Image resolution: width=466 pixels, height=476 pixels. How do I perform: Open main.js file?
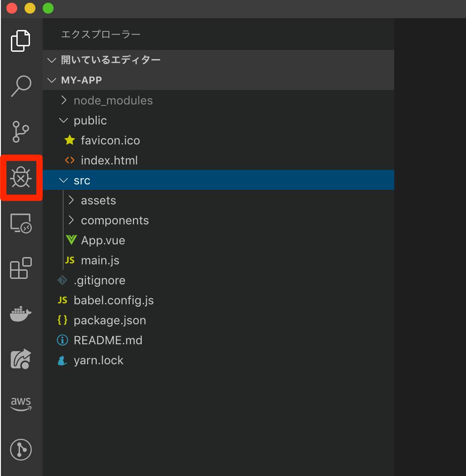point(100,260)
